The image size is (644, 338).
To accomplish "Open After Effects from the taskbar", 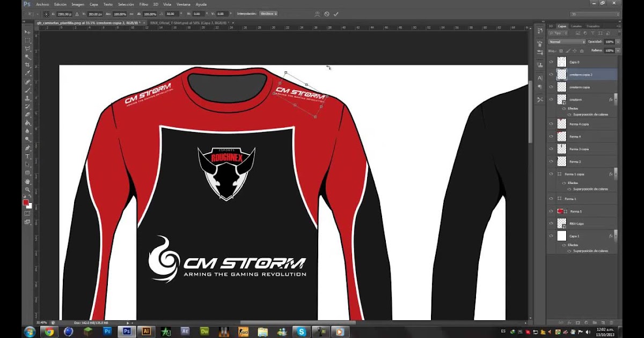I will (185, 332).
